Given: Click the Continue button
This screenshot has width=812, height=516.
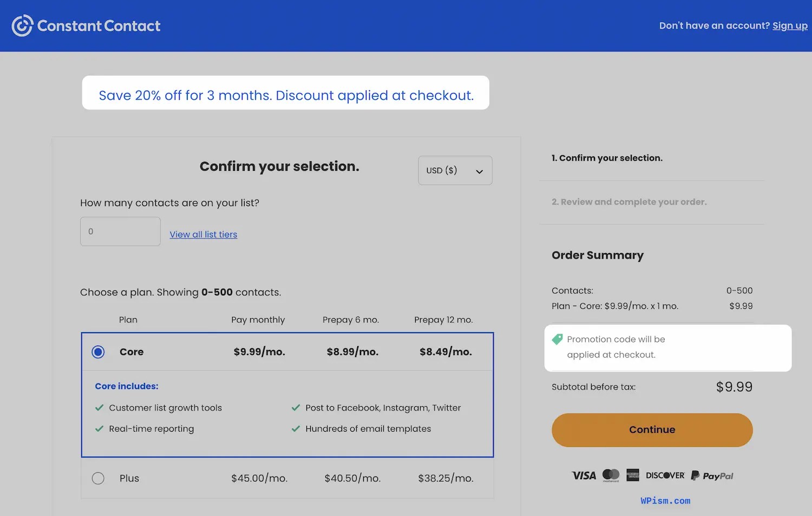Looking at the screenshot, I should (x=652, y=430).
